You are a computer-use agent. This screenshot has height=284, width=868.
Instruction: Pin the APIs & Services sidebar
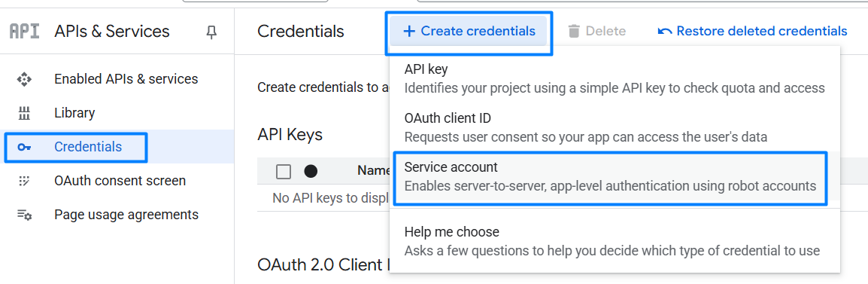click(x=211, y=32)
